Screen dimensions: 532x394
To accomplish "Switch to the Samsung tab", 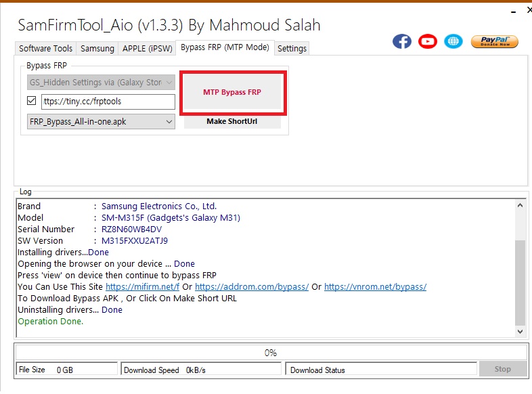I will [x=97, y=49].
